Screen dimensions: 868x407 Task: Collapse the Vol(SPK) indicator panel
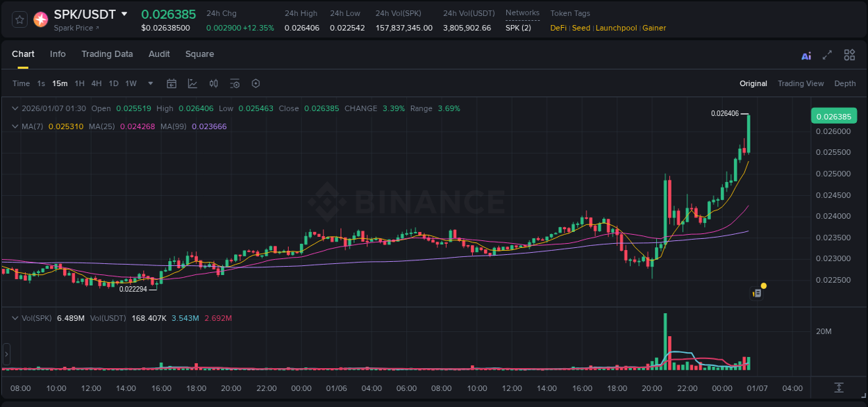point(15,317)
